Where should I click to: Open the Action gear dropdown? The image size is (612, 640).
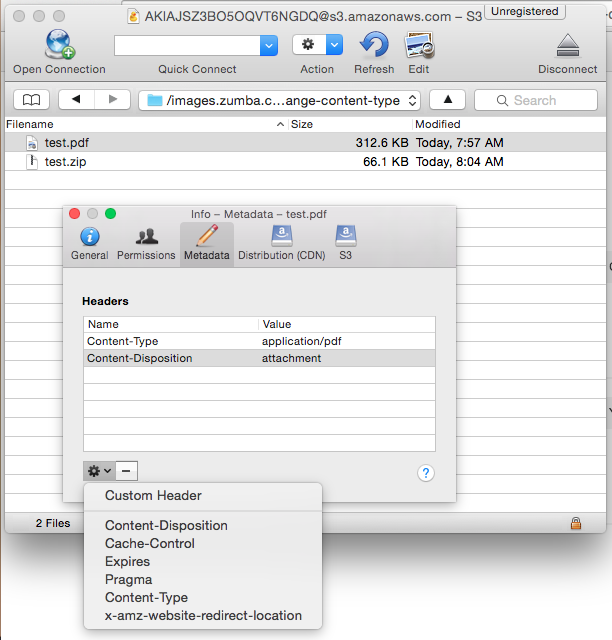(317, 44)
